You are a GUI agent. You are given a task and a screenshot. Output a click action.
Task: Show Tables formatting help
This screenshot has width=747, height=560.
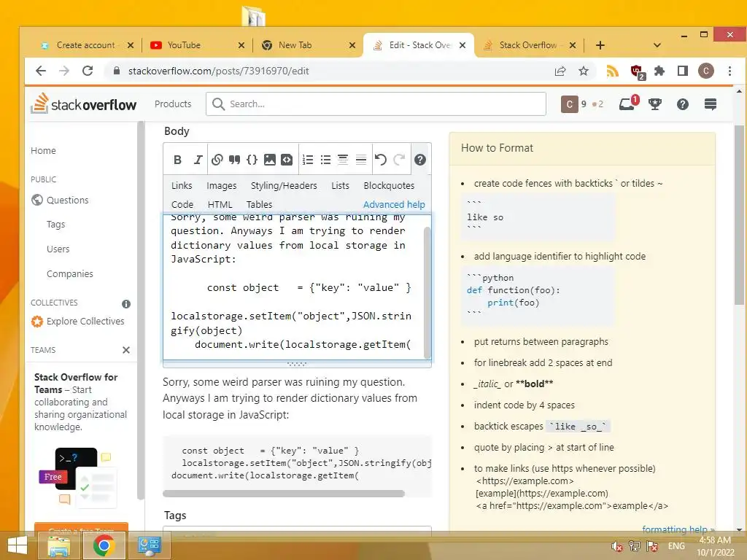pos(259,204)
